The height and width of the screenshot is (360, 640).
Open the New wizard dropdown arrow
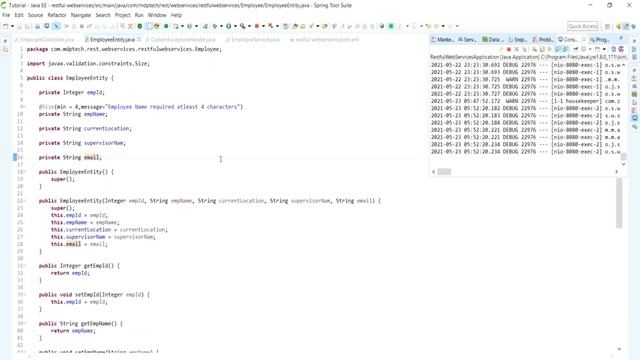point(12,26)
